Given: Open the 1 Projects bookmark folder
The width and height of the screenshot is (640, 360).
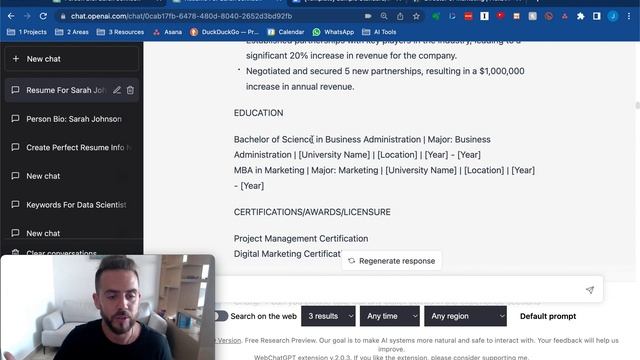Looking at the screenshot, I should 27,32.
